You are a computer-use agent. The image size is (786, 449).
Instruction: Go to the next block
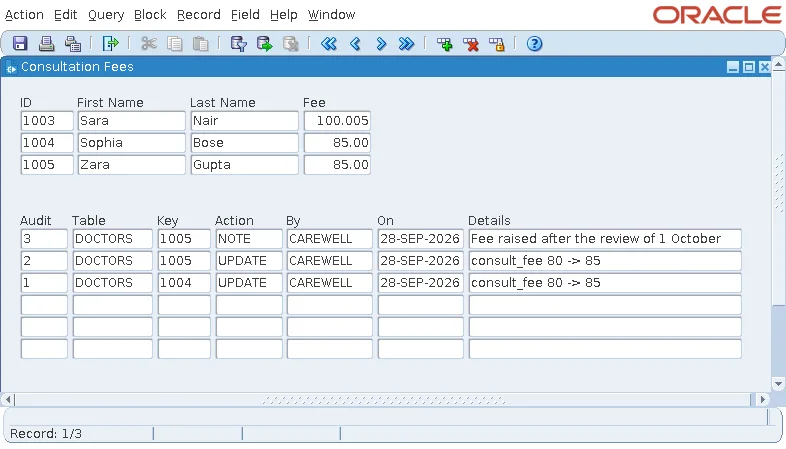coord(407,44)
